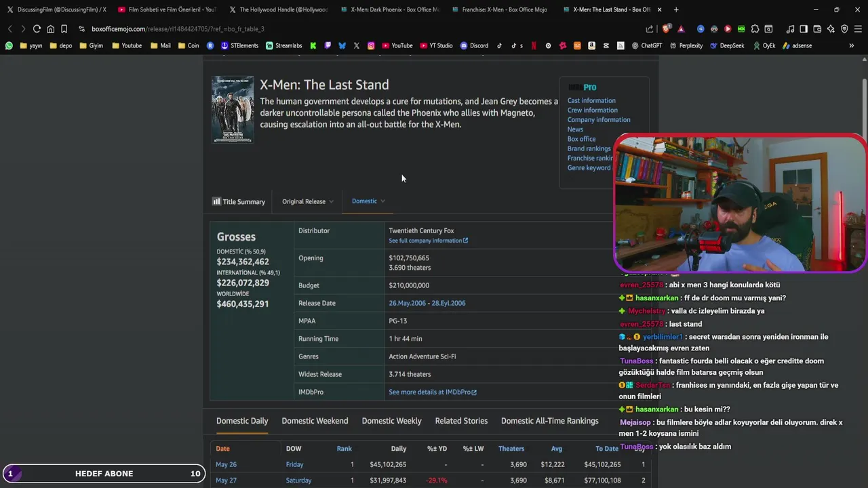Open See more details at IMDbPro link
Viewport: 868px width, 488px height.
433,392
